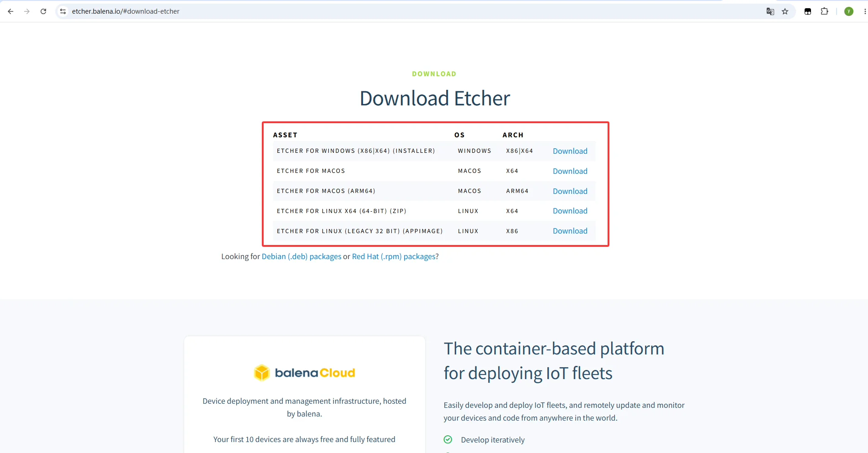Download Etcher for macOS ARM64
This screenshot has width=868, height=453.
click(x=570, y=191)
